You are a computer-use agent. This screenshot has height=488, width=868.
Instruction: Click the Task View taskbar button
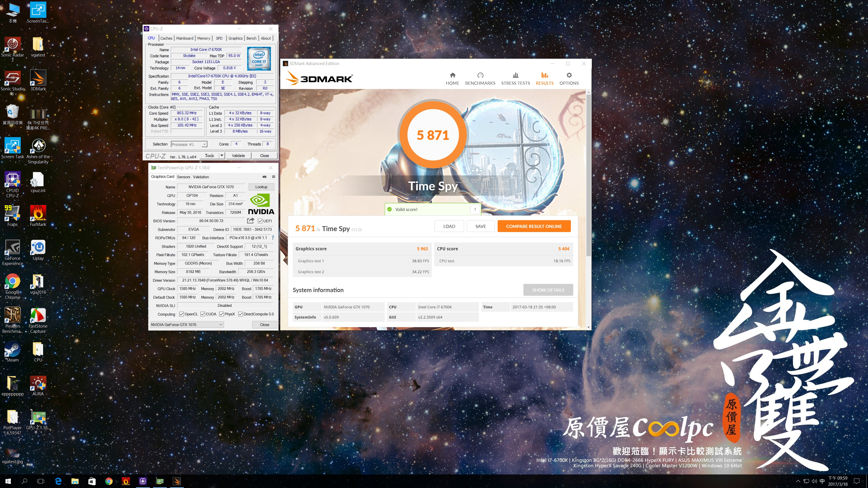coord(41,481)
